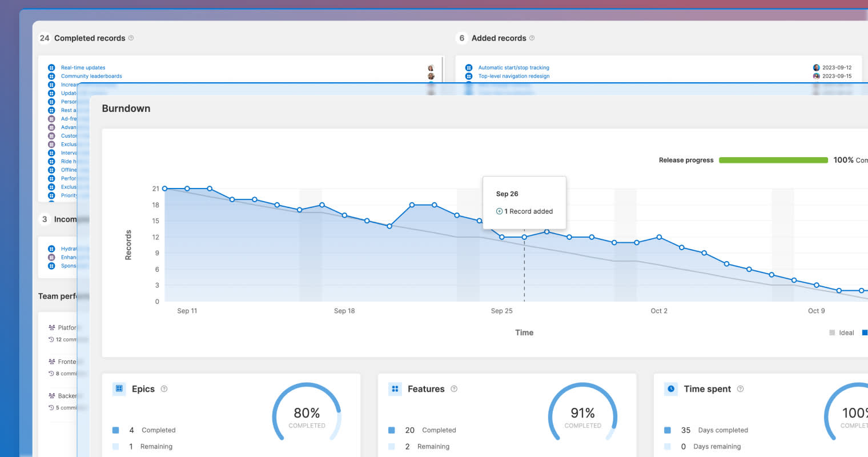Click the Oct 9 axis label

[816, 311]
